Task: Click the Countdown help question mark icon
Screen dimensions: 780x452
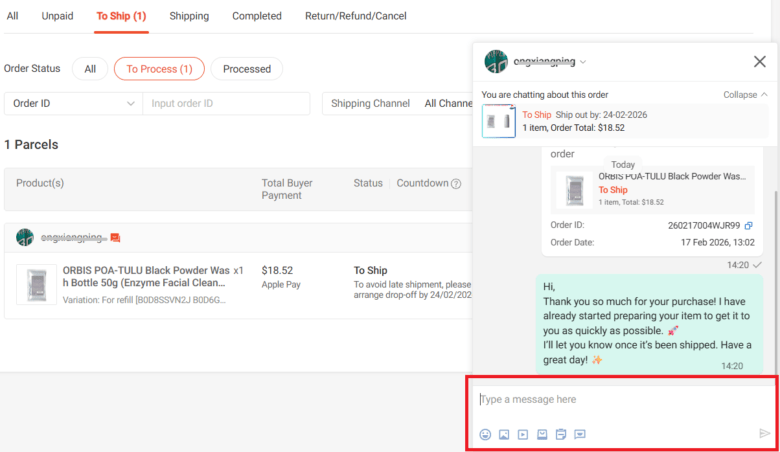Action: tap(456, 184)
